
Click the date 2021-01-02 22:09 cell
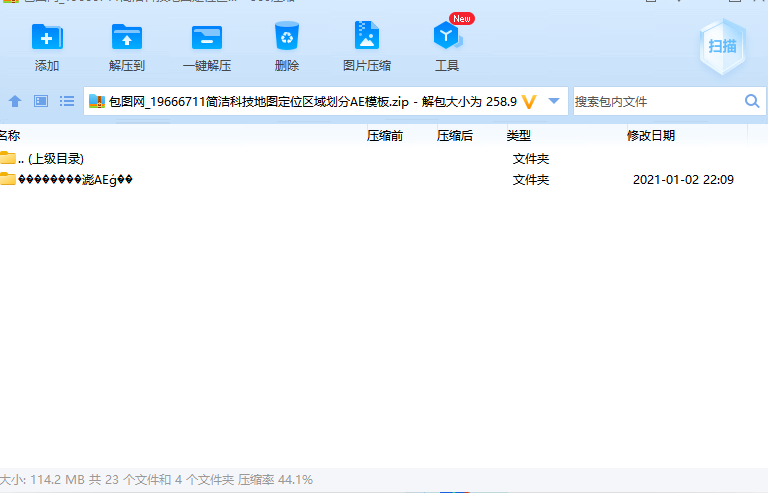point(683,180)
